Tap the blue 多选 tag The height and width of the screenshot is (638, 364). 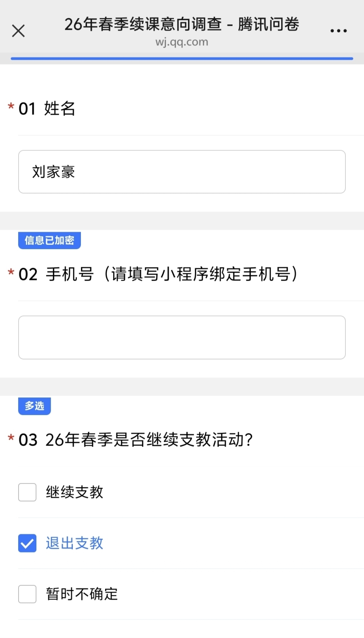(34, 406)
